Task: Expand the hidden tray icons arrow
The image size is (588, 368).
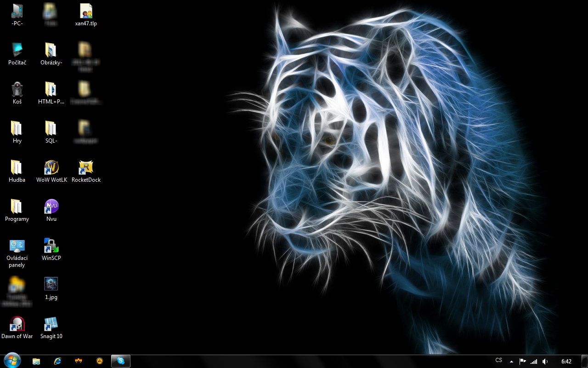Action: (x=511, y=361)
